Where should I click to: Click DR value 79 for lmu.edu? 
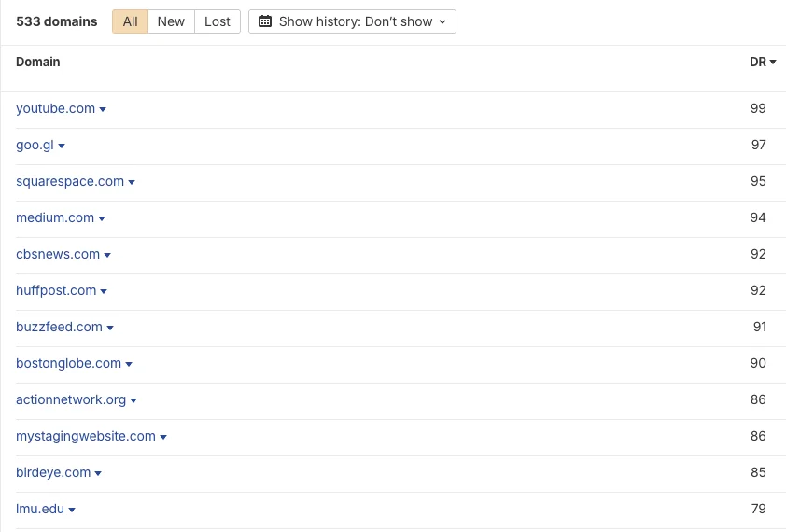(x=758, y=509)
